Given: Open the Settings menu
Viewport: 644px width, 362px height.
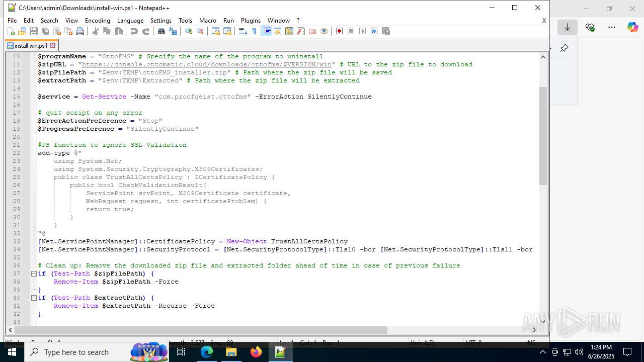Looking at the screenshot, I should click(161, 21).
